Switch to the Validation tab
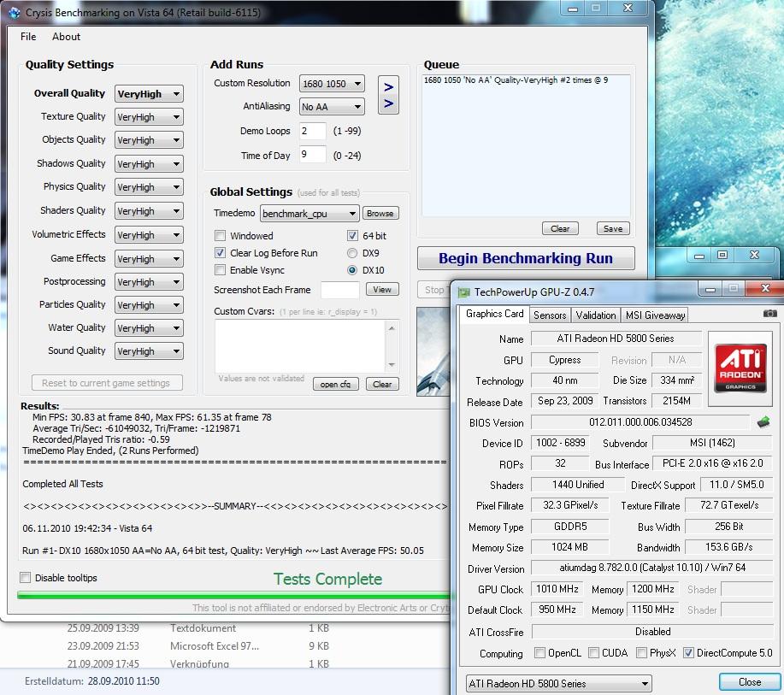This screenshot has height=695, width=784. (x=596, y=315)
